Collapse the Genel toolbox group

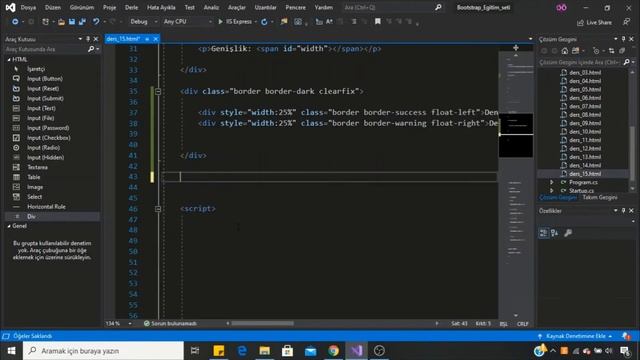coord(9,226)
